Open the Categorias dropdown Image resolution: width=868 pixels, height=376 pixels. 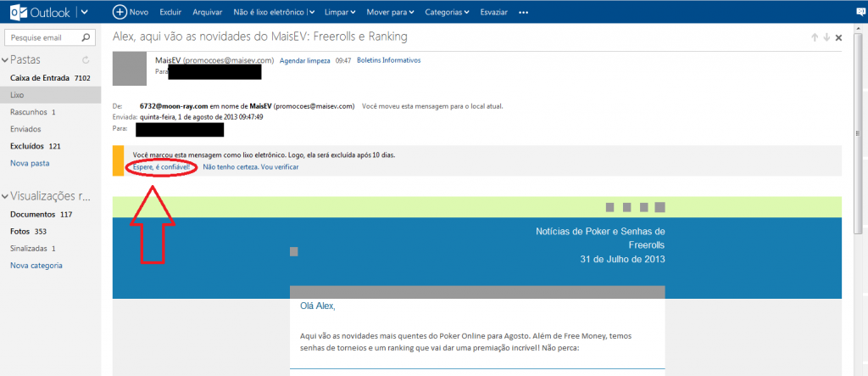[x=447, y=12]
